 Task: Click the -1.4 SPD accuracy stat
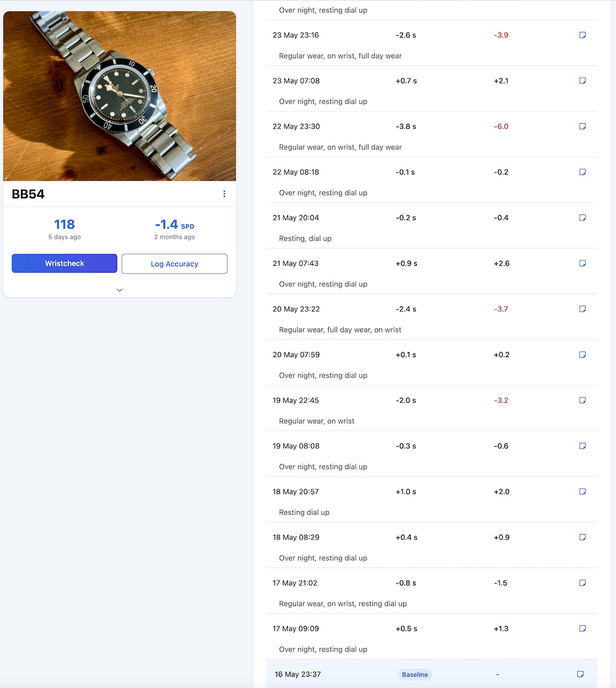coord(174,225)
